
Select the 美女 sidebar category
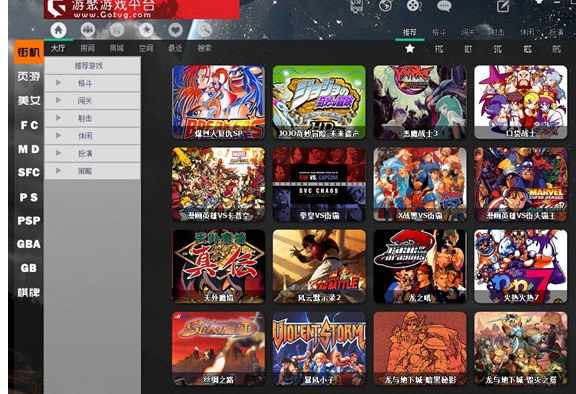(29, 100)
